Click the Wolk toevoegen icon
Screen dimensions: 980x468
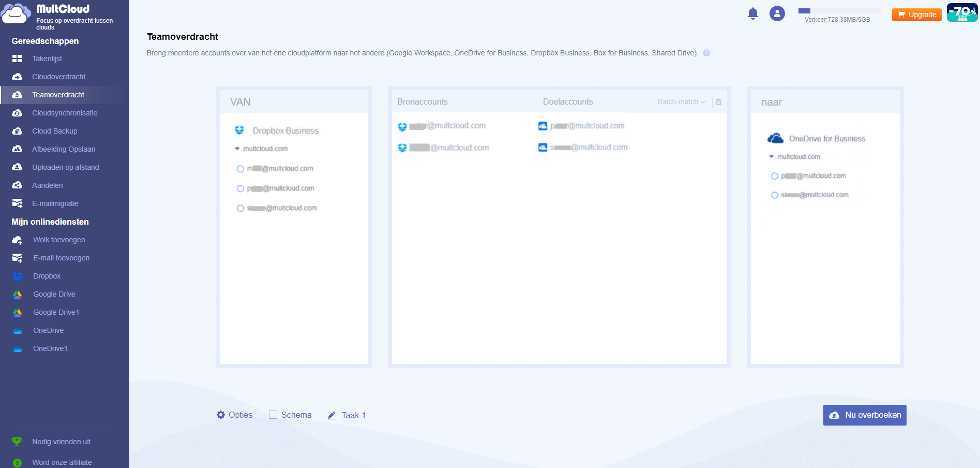(x=17, y=240)
